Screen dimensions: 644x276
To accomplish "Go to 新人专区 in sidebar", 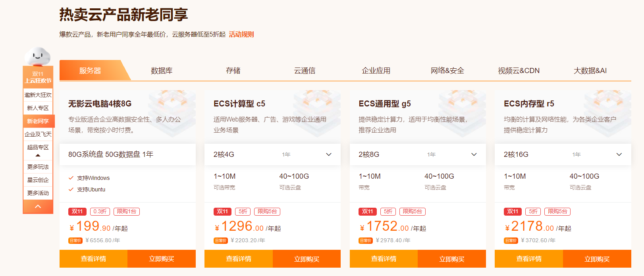I will tap(38, 108).
